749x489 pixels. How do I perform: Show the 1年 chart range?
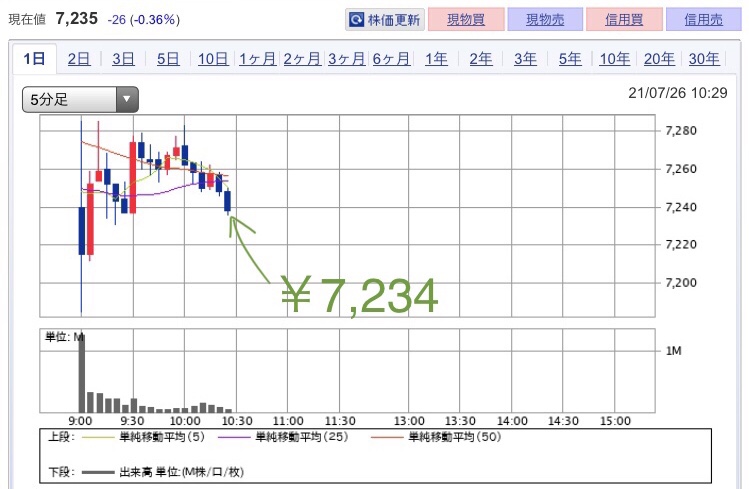coord(436,59)
